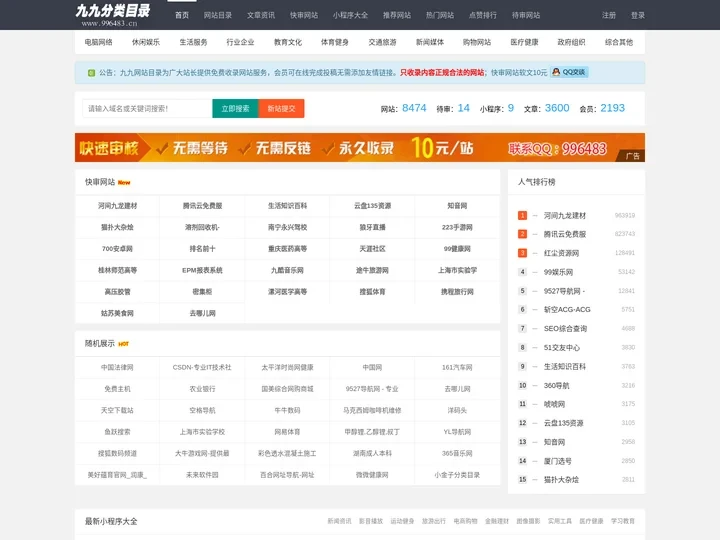Open 牛牛数码 link
Screen dimensions: 720x540
pyautogui.click(x=287, y=411)
